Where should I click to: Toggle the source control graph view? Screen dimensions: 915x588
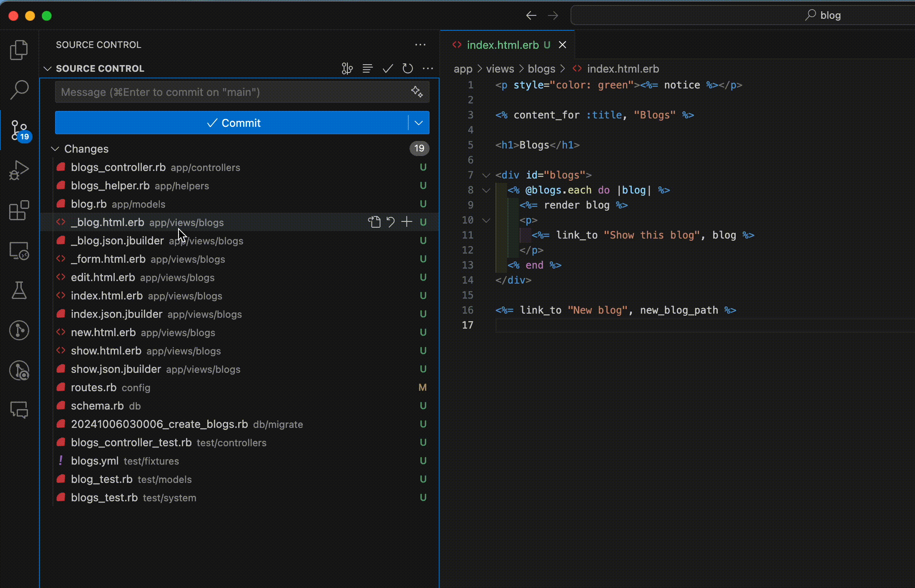pos(347,68)
